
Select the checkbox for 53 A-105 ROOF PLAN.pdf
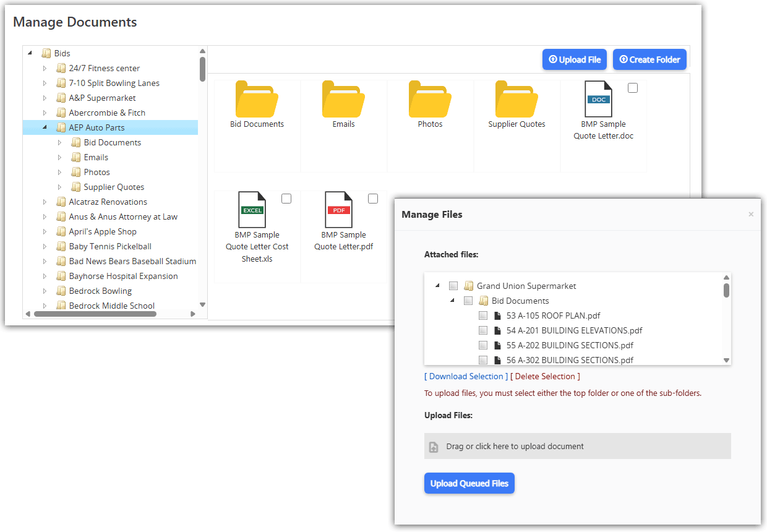pyautogui.click(x=483, y=315)
